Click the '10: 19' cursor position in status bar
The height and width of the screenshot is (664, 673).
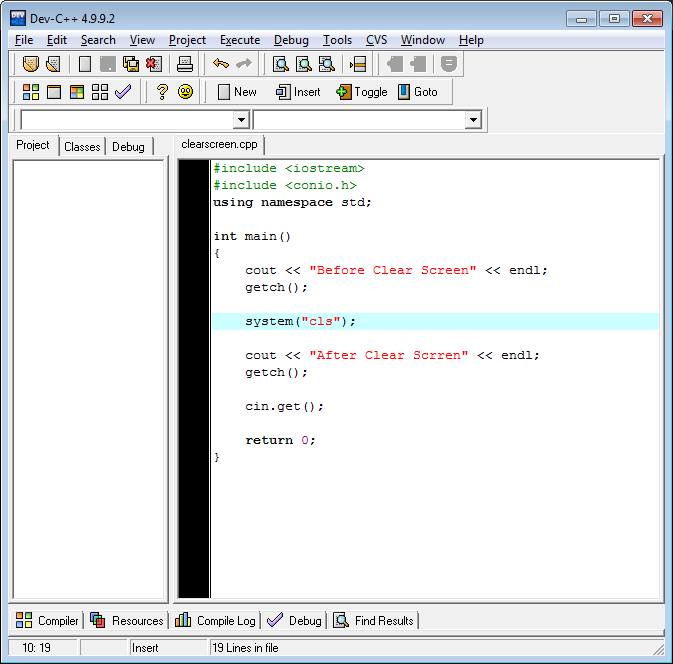[36, 647]
